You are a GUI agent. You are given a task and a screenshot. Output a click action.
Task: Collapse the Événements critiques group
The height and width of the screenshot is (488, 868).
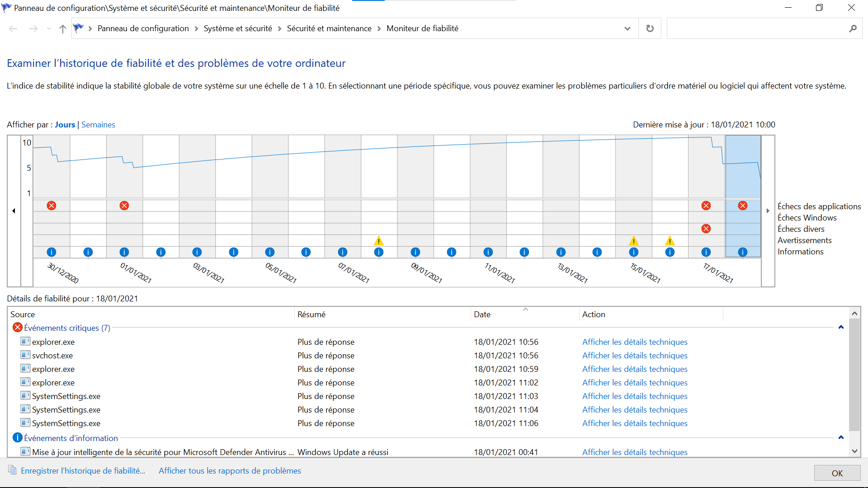[841, 327]
